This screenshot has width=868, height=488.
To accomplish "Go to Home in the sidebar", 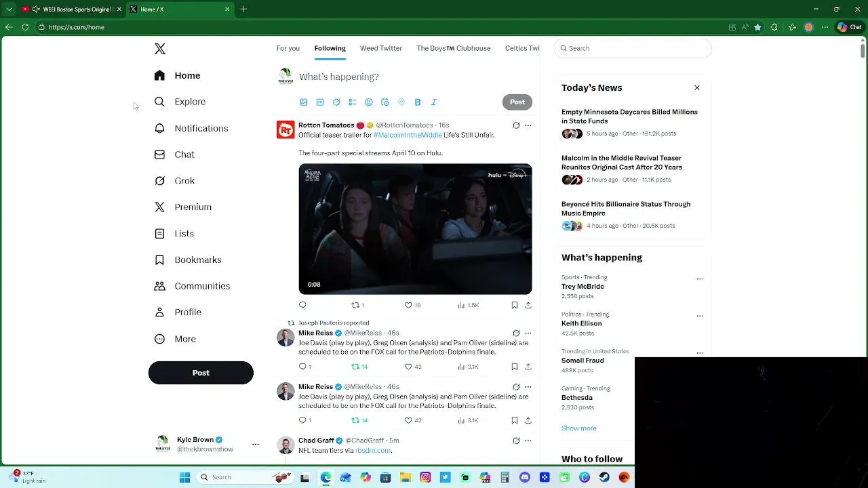I will 177,75.
